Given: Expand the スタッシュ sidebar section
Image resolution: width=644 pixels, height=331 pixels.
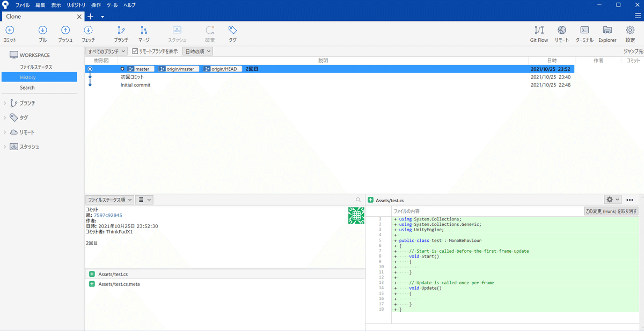Looking at the screenshot, I should coord(5,146).
